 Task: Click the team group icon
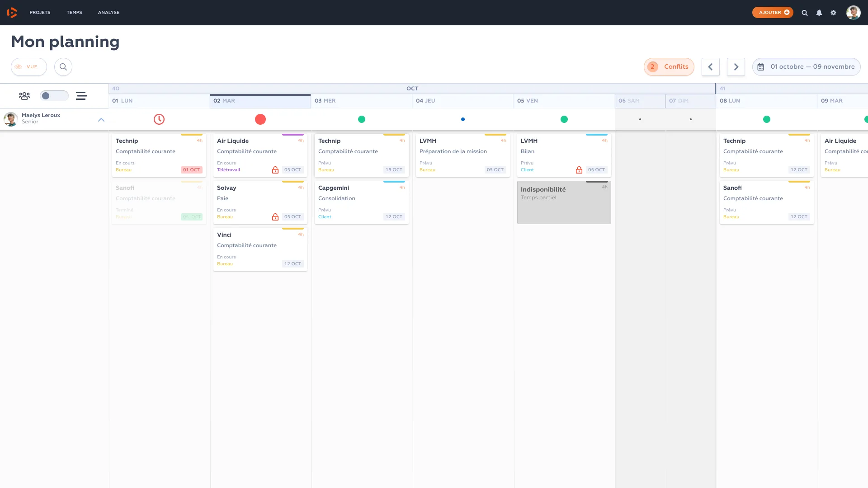point(24,96)
